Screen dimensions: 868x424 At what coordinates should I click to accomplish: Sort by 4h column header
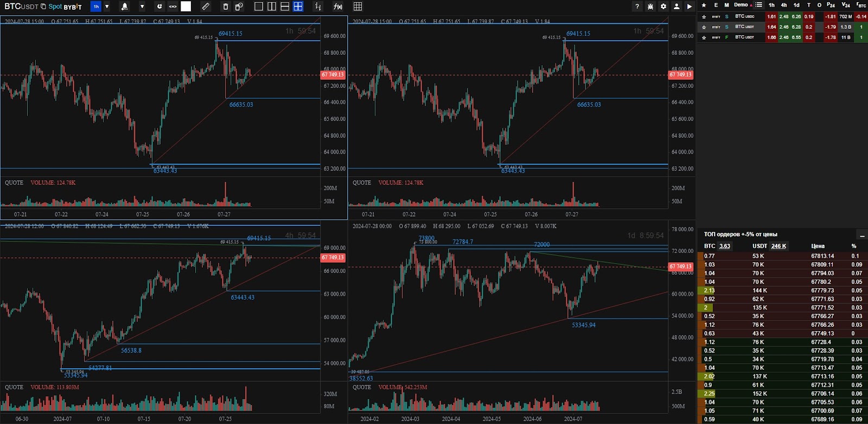784,5
